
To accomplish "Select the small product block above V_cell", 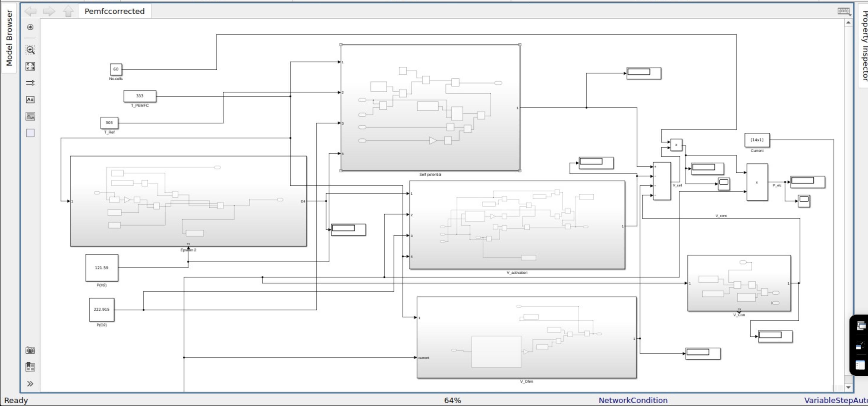I will (676, 145).
